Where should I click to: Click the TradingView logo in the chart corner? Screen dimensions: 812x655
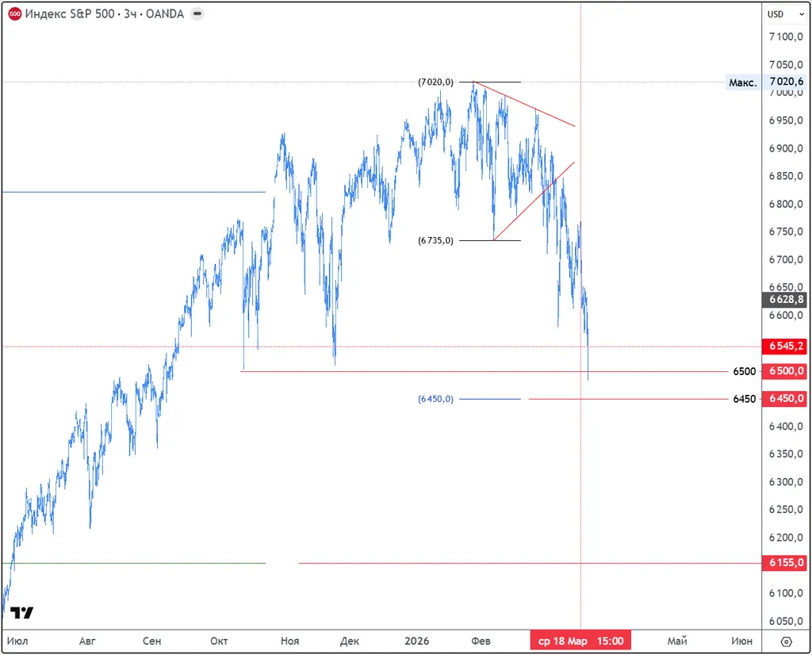(22, 612)
